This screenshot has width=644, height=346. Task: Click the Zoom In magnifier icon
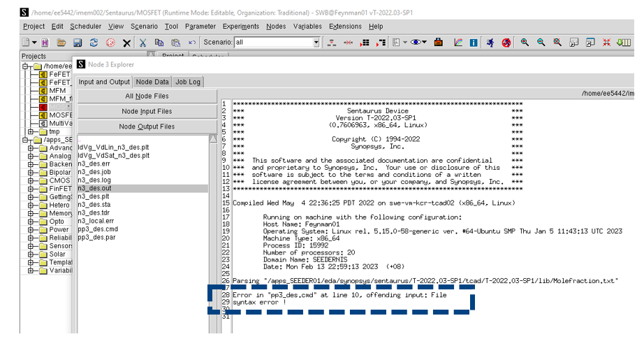click(525, 43)
